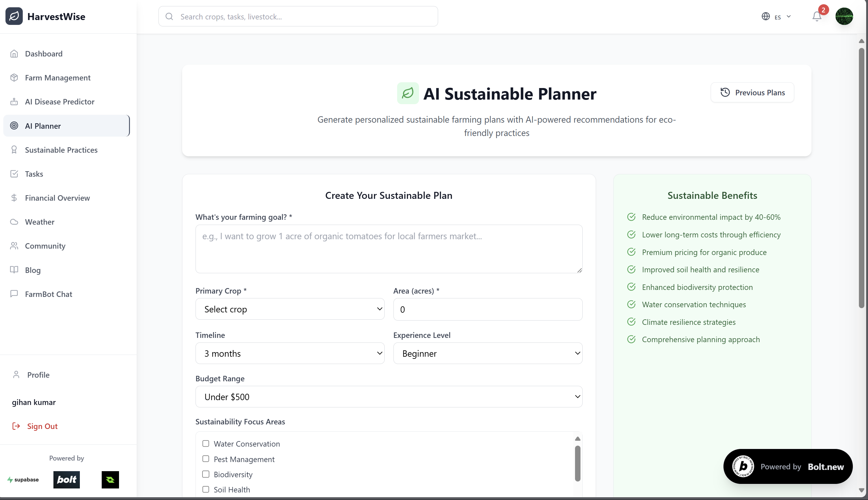Click the Previous Plans button
This screenshot has height=500, width=868.
(752, 92)
